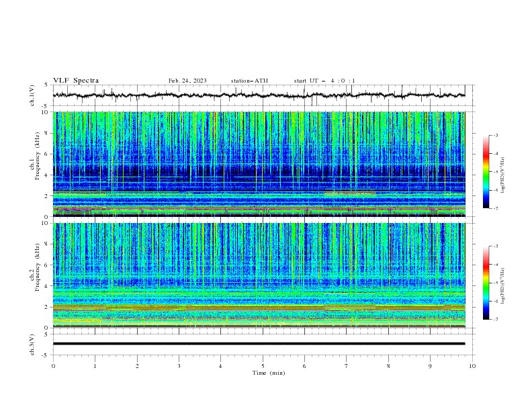Click the "ch.1(V)" waveform axis label
The width and height of the screenshot is (532, 411).
(x=32, y=95)
